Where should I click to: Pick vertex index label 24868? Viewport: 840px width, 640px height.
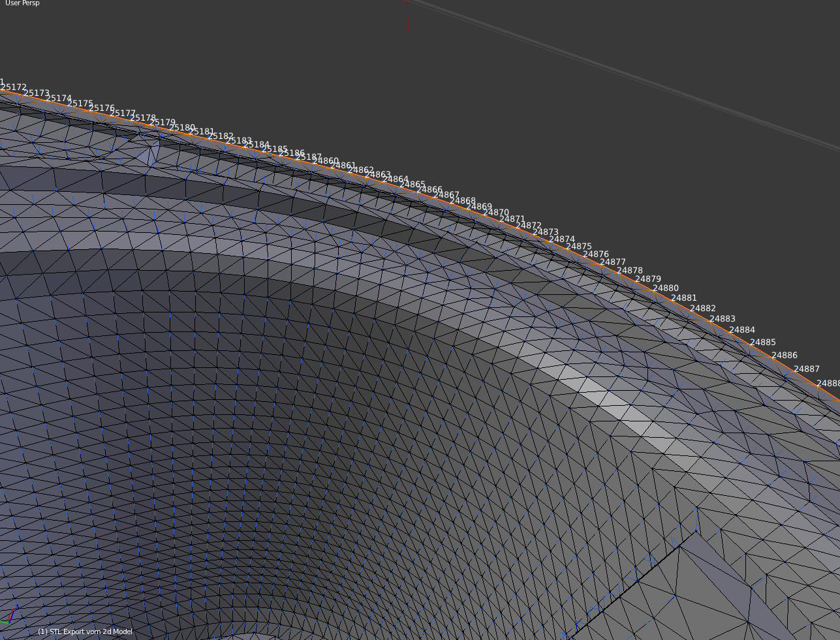click(462, 201)
